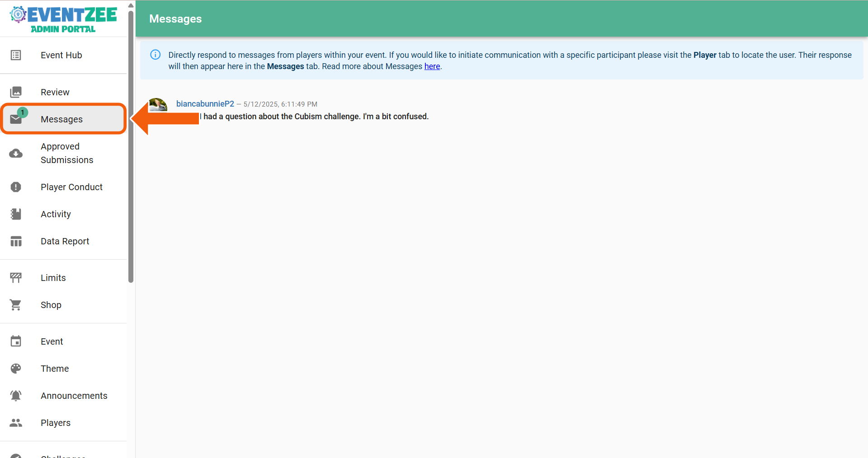This screenshot has height=458, width=868.
Task: Open Player Conduct page
Action: click(x=63, y=187)
